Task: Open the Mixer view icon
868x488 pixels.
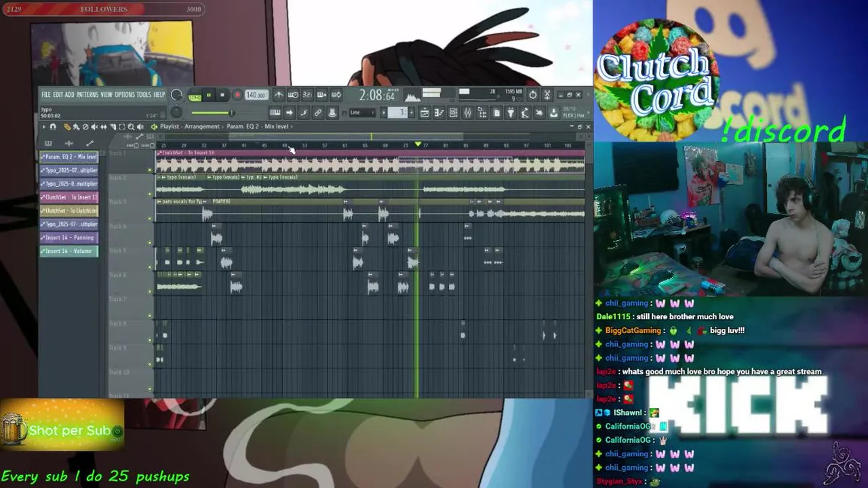Action: 468,113
